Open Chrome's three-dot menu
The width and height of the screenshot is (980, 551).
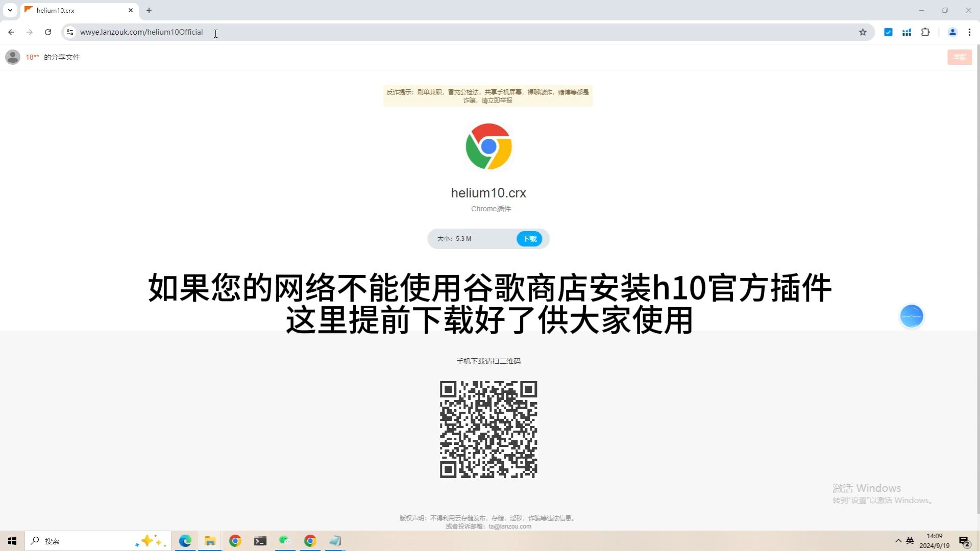969,32
